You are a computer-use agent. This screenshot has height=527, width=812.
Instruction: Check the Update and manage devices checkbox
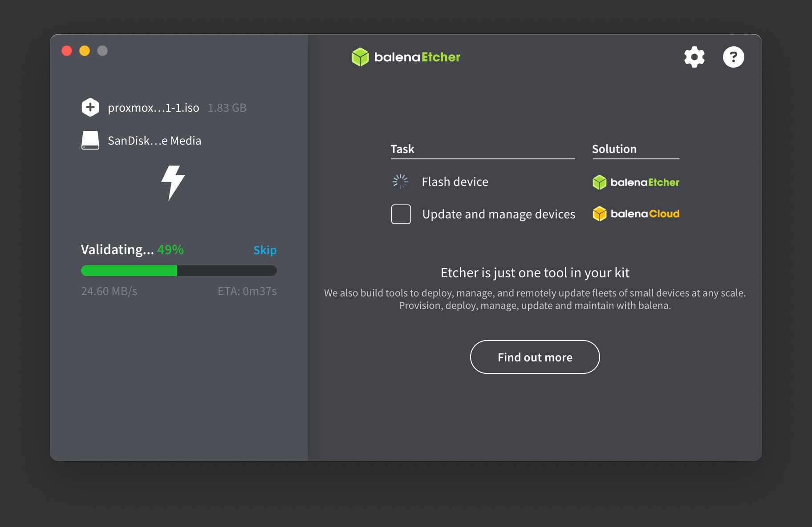click(401, 214)
